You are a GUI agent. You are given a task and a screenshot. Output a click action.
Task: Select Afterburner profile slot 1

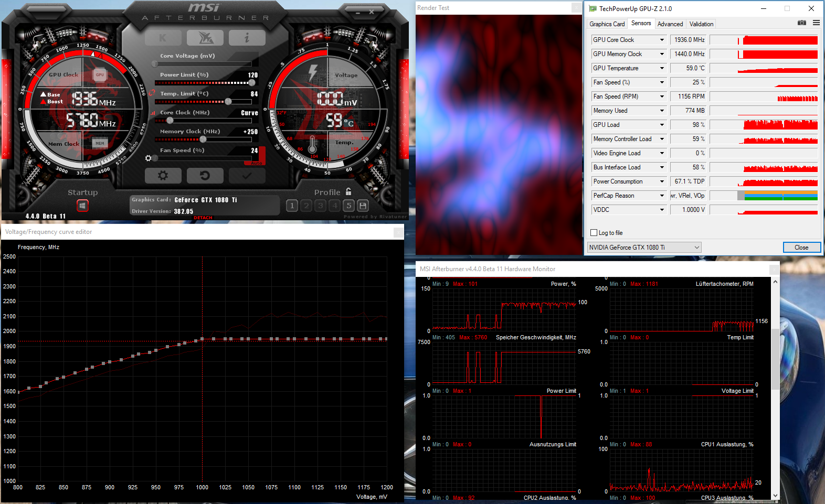(292, 206)
